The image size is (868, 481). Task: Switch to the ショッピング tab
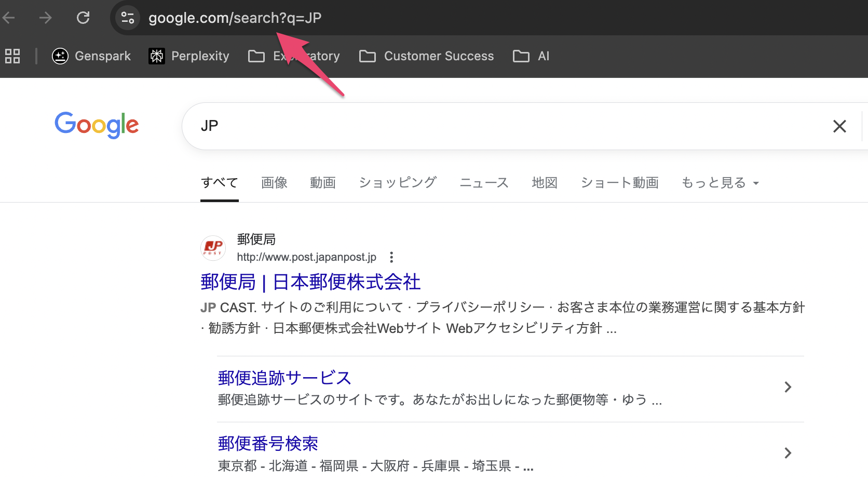398,183
